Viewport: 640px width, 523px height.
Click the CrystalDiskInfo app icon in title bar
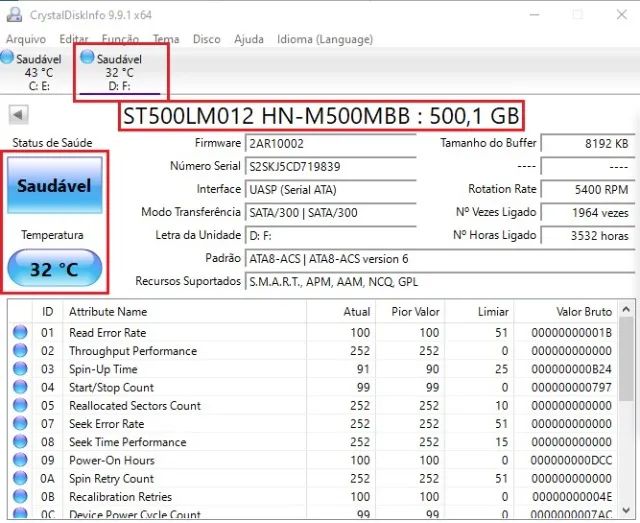(14, 15)
